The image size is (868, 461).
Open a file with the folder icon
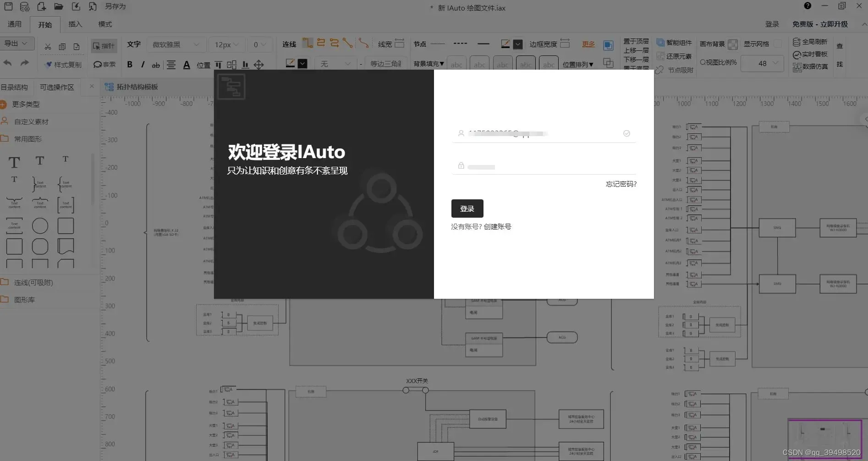tap(59, 6)
